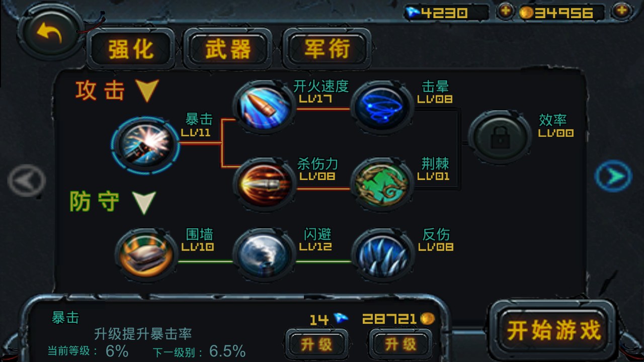Screen dimensions: 644x362
Task: Add more coins with plus button
Action: [x=622, y=11]
